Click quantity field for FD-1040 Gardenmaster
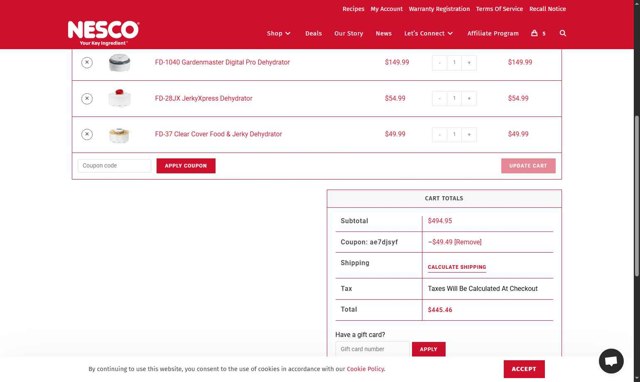The image size is (640, 382). pyautogui.click(x=454, y=62)
